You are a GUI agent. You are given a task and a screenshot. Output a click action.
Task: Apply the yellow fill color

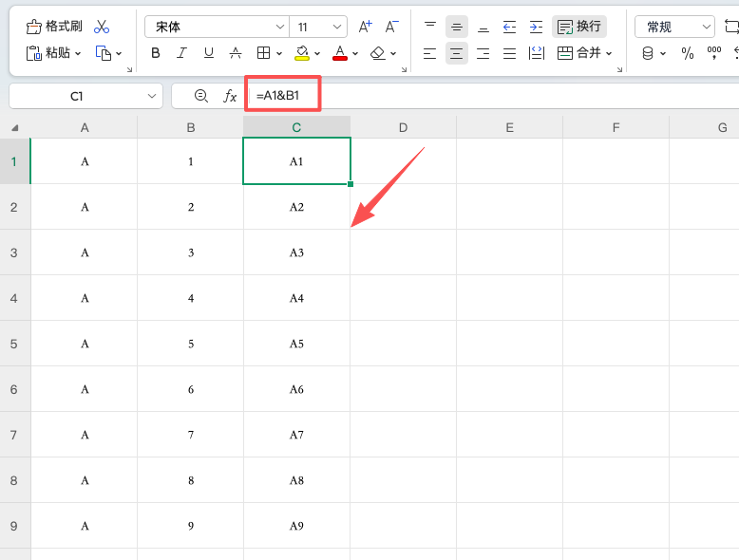(x=302, y=53)
